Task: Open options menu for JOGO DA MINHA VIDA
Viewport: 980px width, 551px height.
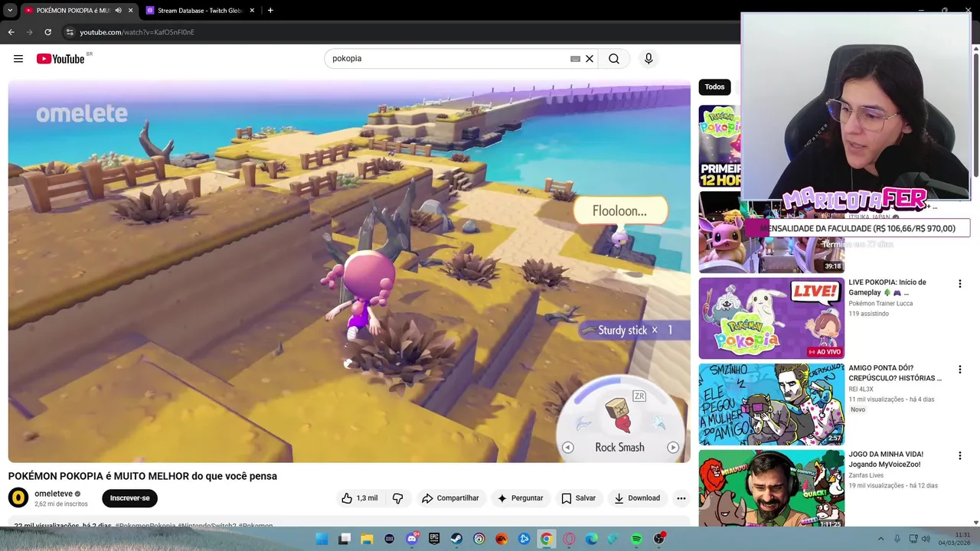Action: point(959,456)
